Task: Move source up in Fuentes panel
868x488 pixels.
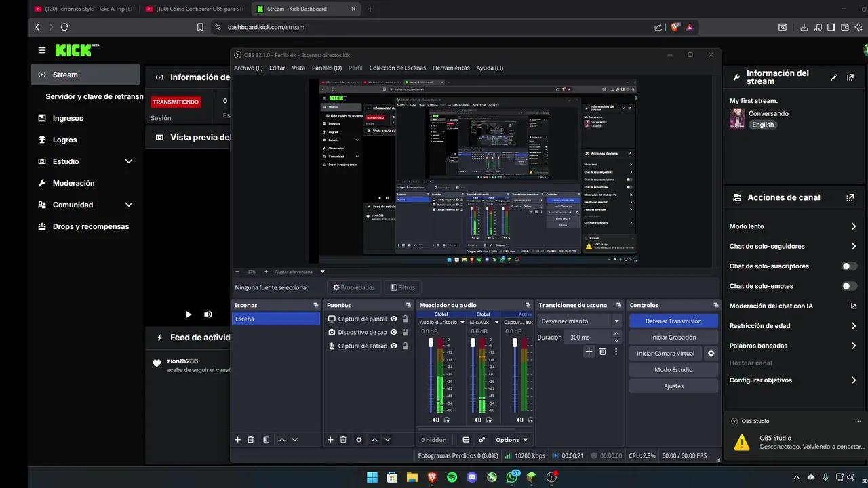Action: [374, 440]
